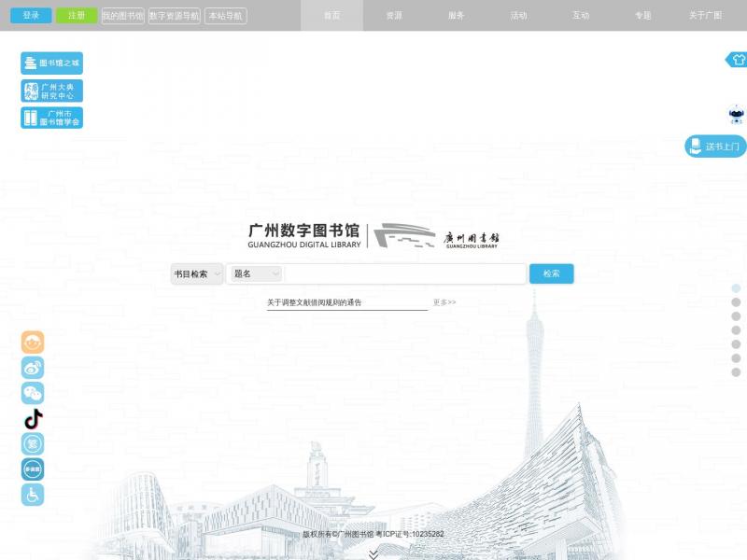This screenshot has width=747, height=560.
Task: Jump to second page indicator dot
Action: (x=736, y=302)
